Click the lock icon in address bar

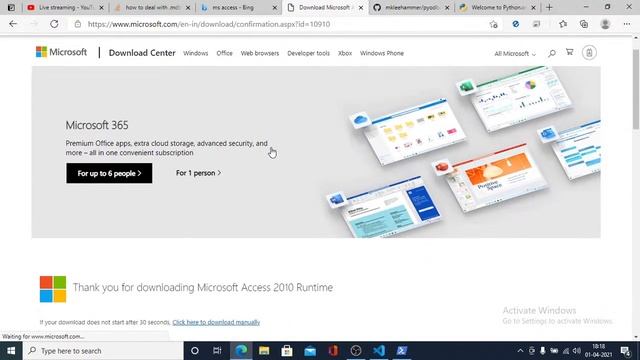pos(78,24)
